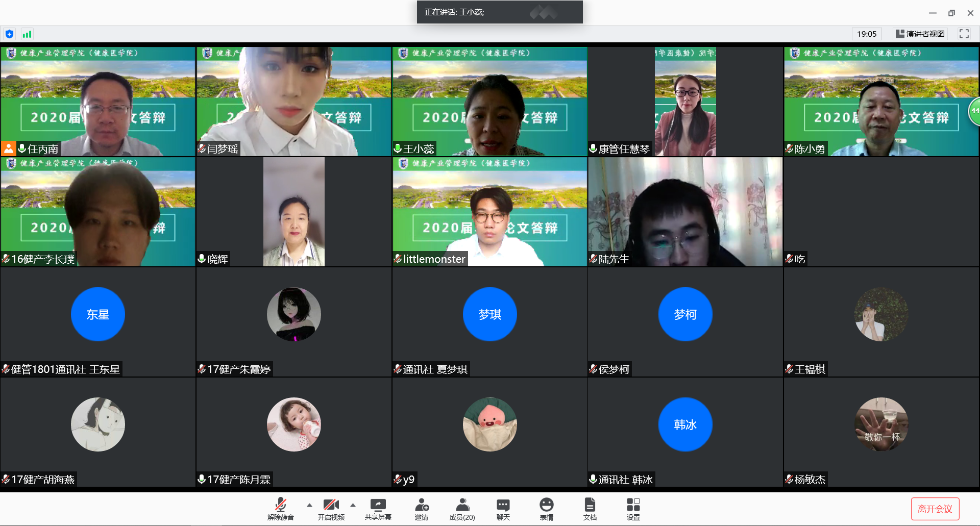The width and height of the screenshot is (980, 526).
Task: Select 王小蕊 speaker video tile
Action: click(489, 101)
